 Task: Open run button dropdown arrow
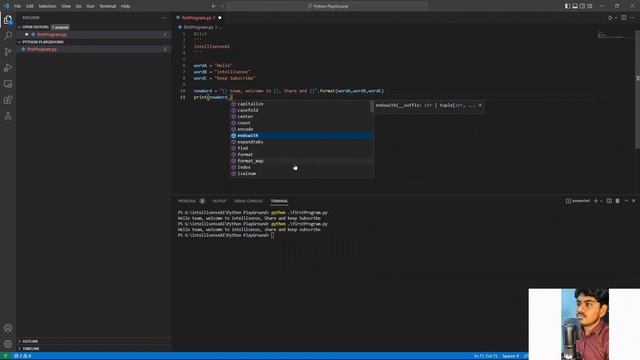[x=616, y=18]
